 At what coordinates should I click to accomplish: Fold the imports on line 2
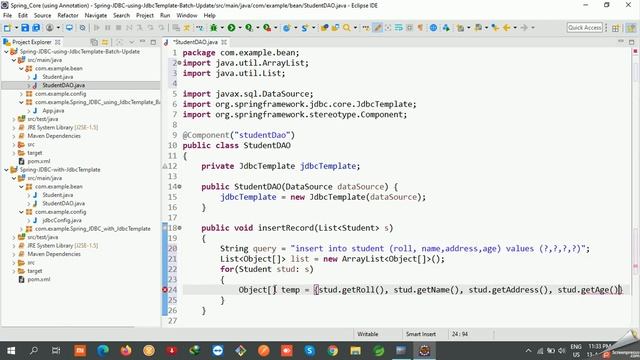click(x=179, y=63)
